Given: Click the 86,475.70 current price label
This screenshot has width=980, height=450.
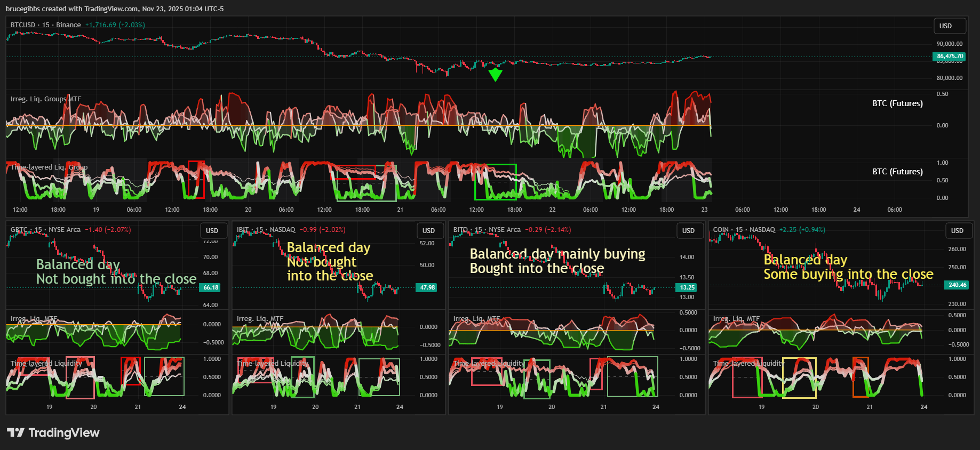Looking at the screenshot, I should [950, 57].
